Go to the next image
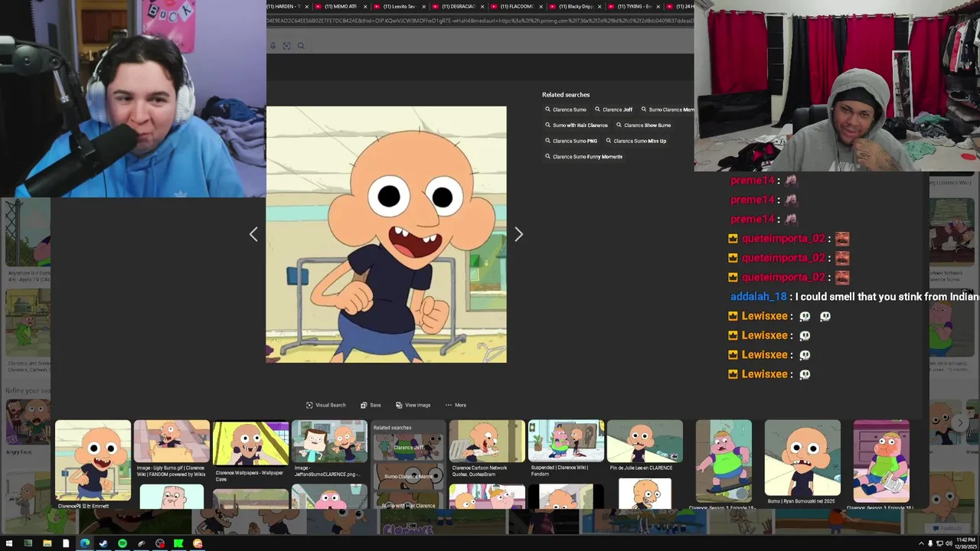The width and height of the screenshot is (980, 551). (x=518, y=235)
